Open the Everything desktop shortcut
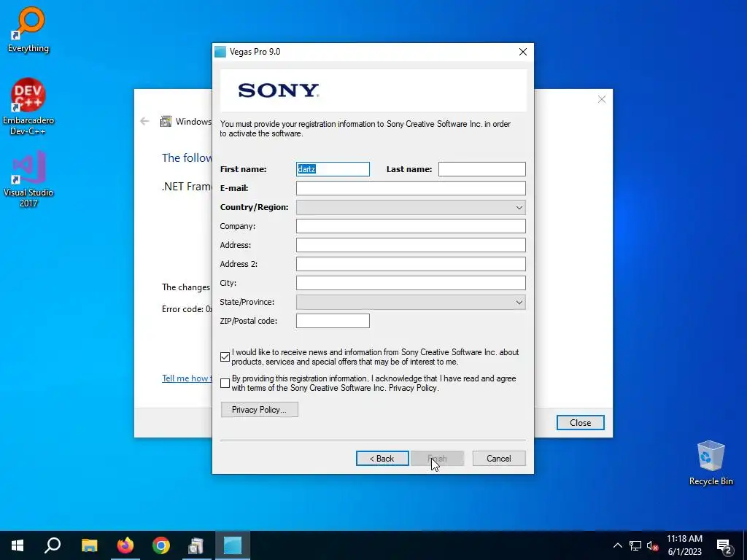This screenshot has height=560, width=747. (28, 29)
